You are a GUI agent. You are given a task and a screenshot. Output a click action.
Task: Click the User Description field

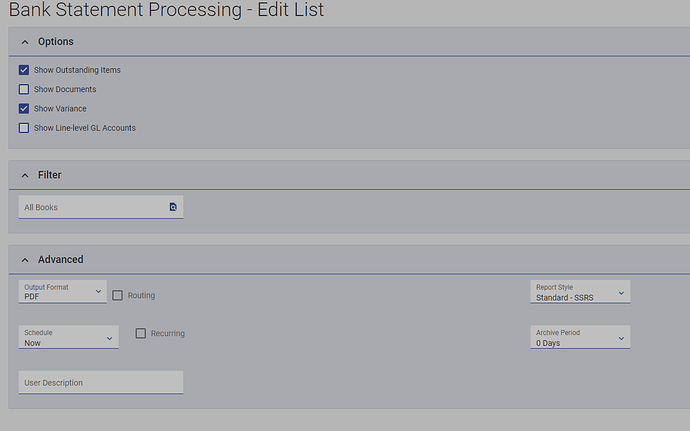(x=100, y=383)
